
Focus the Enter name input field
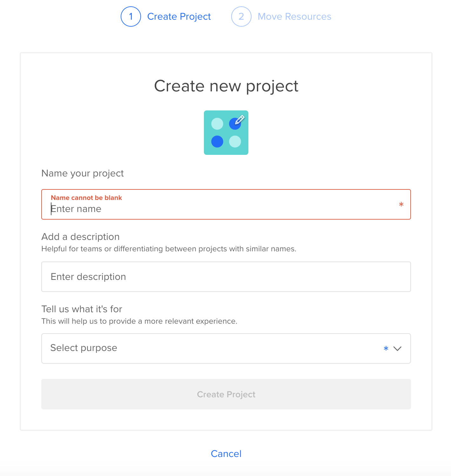click(226, 204)
